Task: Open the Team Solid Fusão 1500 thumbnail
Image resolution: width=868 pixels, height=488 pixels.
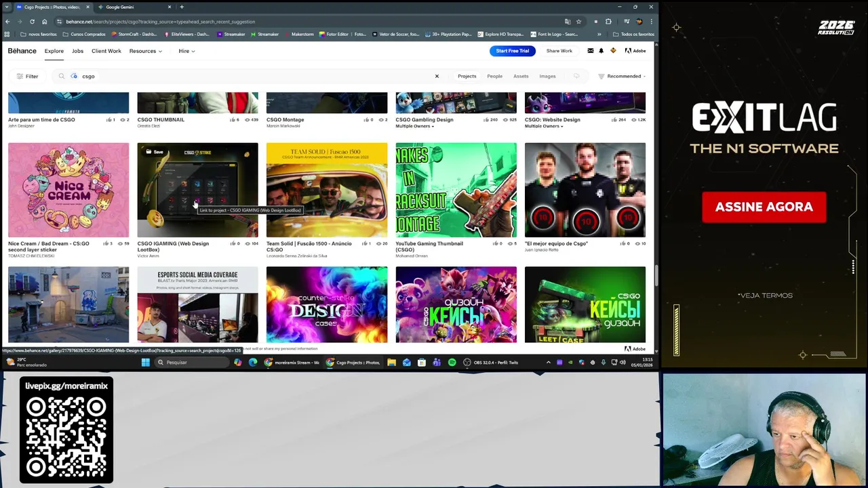Action: click(x=327, y=190)
